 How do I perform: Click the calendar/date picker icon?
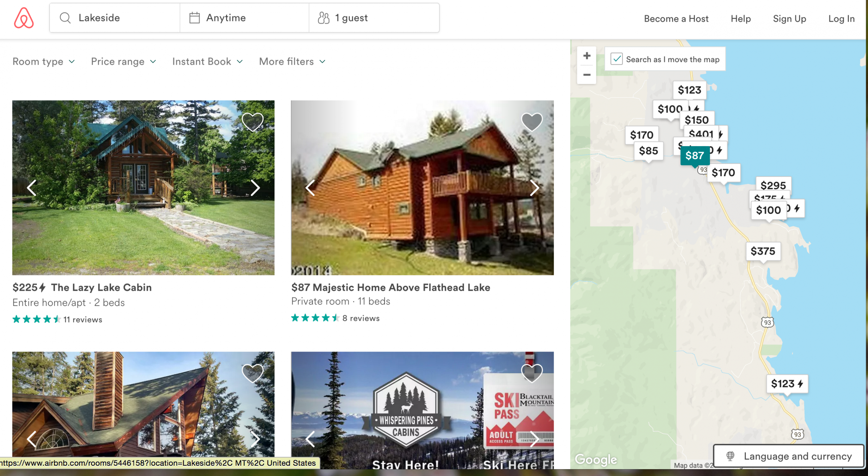point(195,18)
